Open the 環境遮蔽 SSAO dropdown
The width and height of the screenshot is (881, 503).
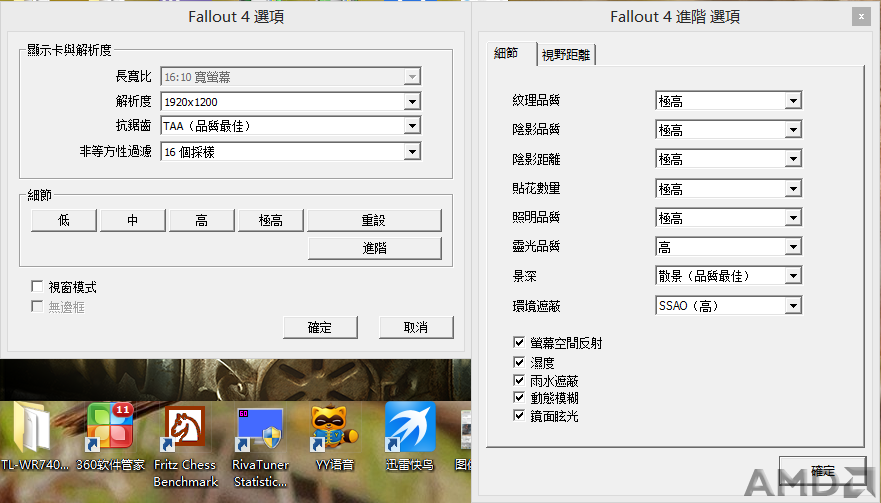pyautogui.click(x=728, y=306)
